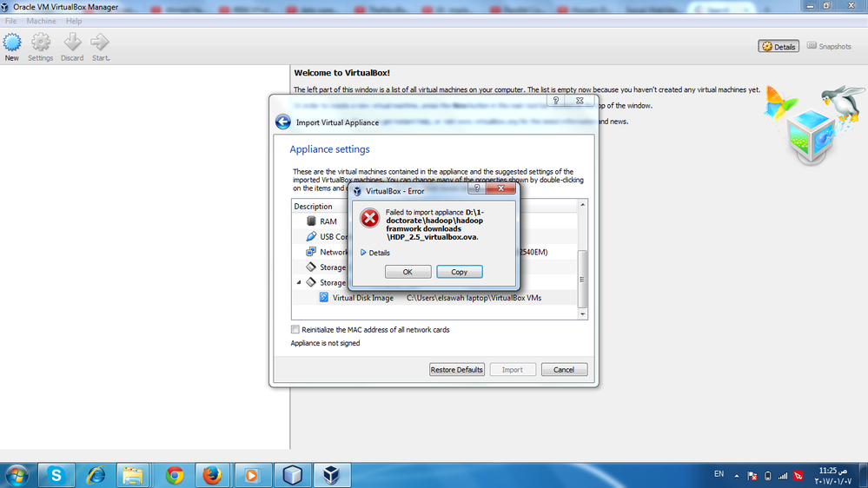The height and width of the screenshot is (488, 868).
Task: Enable Reinitialize the MAC address checkbox
Action: coord(295,329)
